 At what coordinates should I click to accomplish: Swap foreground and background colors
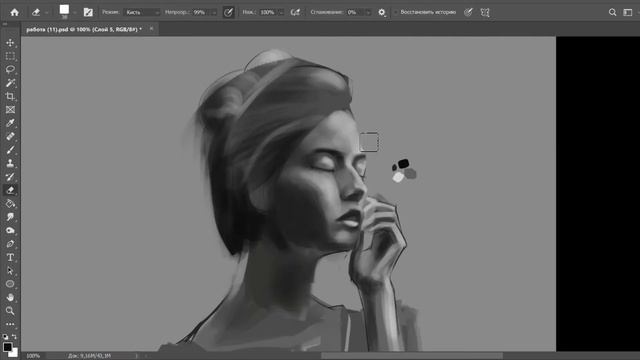tap(15, 337)
